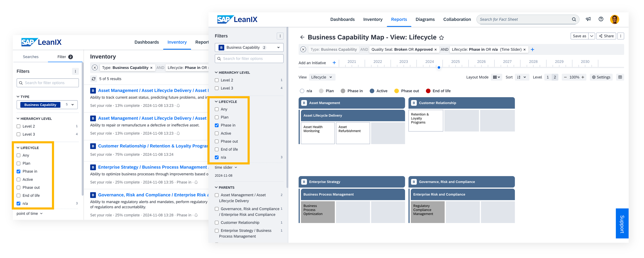The image size is (644, 258).
Task: Zoom in with the plus beside 100%
Action: point(583,77)
